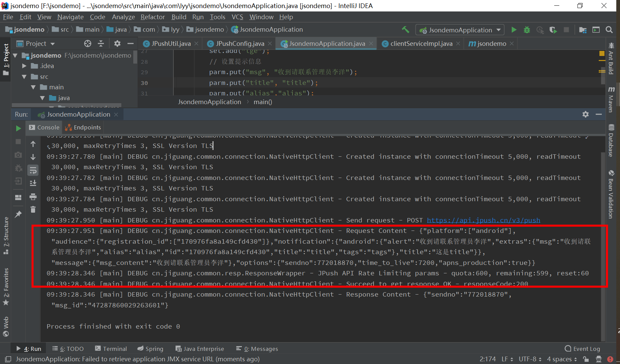The height and width of the screenshot is (364, 620).
Task: Debug JsondemoApplication with the bug icon
Action: pyautogui.click(x=527, y=30)
